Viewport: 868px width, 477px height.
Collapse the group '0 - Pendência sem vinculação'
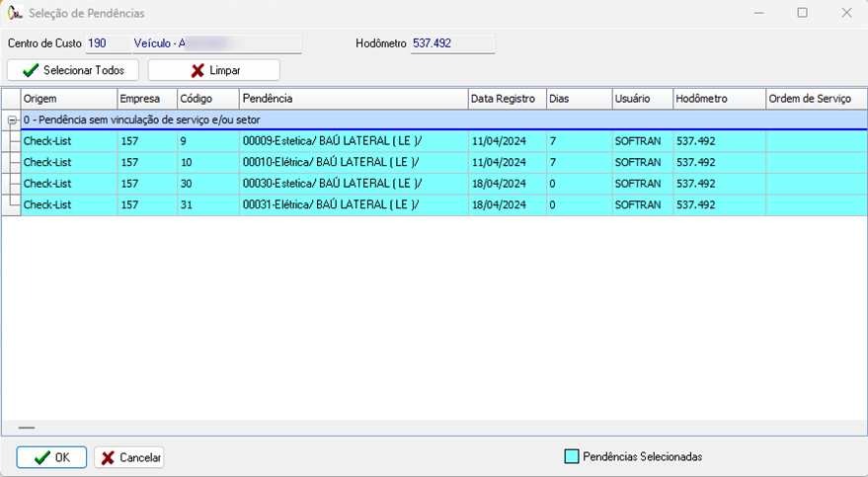click(11, 120)
